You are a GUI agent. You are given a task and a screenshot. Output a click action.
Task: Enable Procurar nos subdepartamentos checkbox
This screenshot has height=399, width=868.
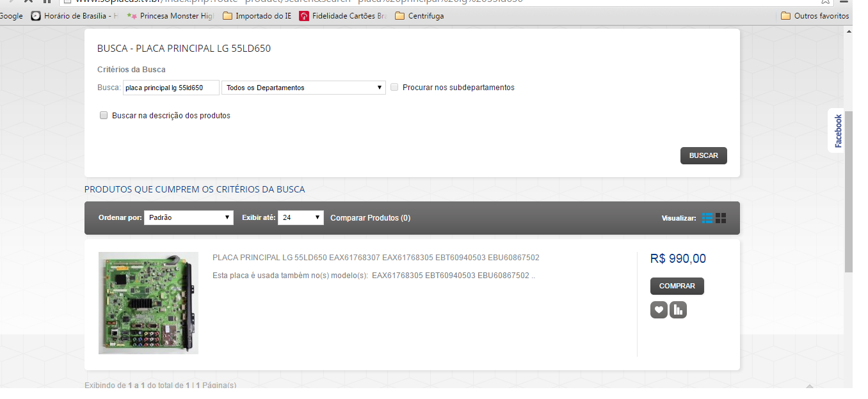[394, 87]
